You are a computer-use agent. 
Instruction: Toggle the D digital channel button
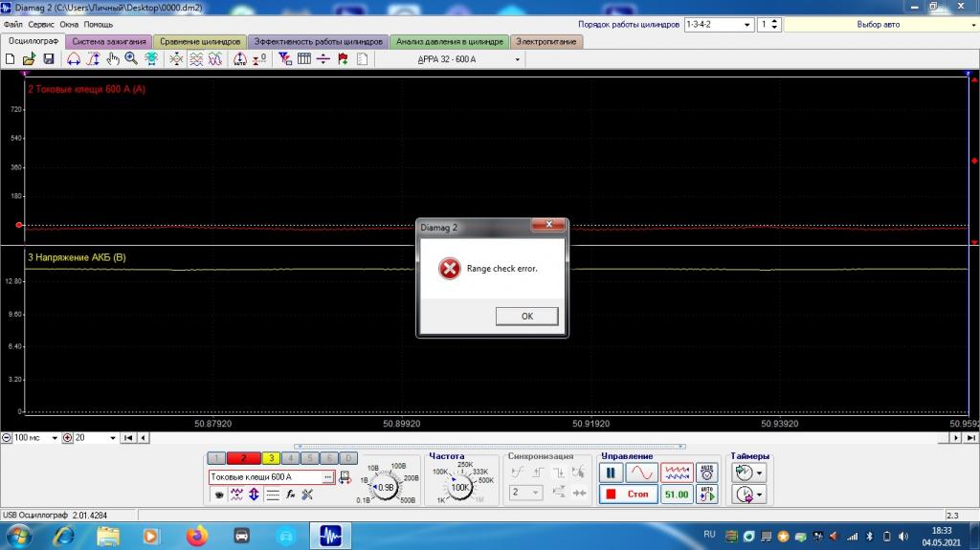click(x=348, y=458)
